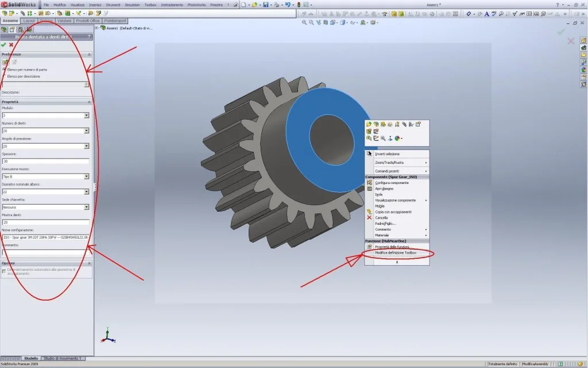
Task: Click the Design Library icon in task pane
Action: 583,48
